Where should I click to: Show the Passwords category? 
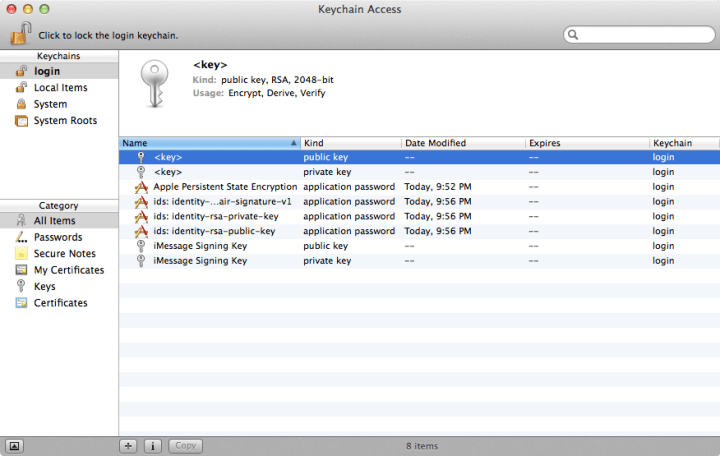(59, 237)
